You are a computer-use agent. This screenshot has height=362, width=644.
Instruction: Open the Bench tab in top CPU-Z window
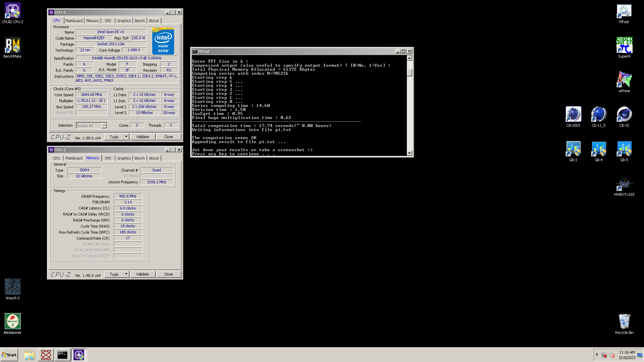(x=140, y=21)
